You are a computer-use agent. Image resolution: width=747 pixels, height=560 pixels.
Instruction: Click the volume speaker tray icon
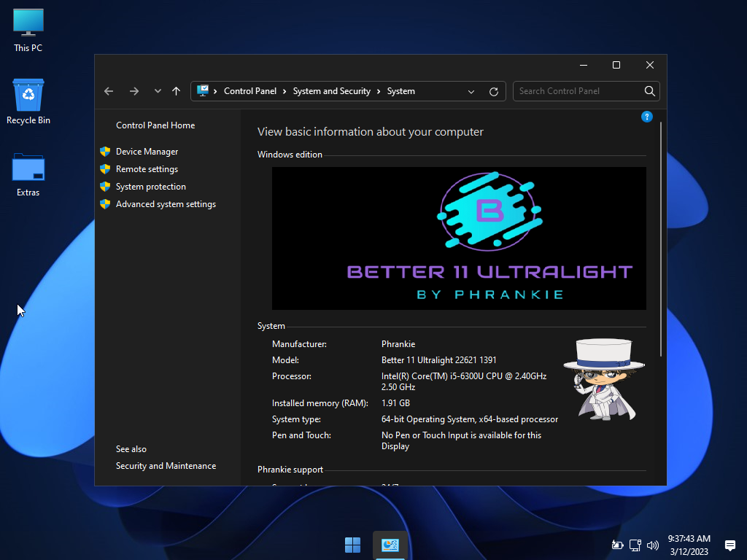coord(653,545)
